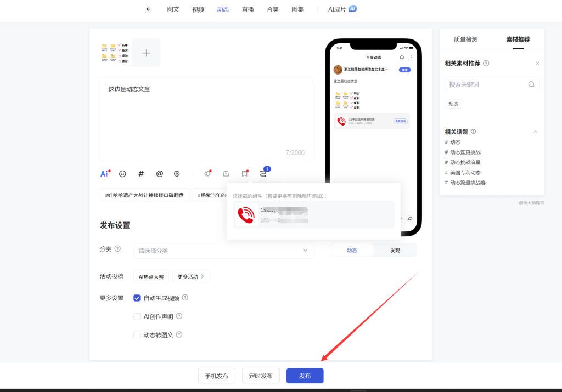Enable the 动态转图文 checkbox
This screenshot has width=562, height=392.
(137, 335)
